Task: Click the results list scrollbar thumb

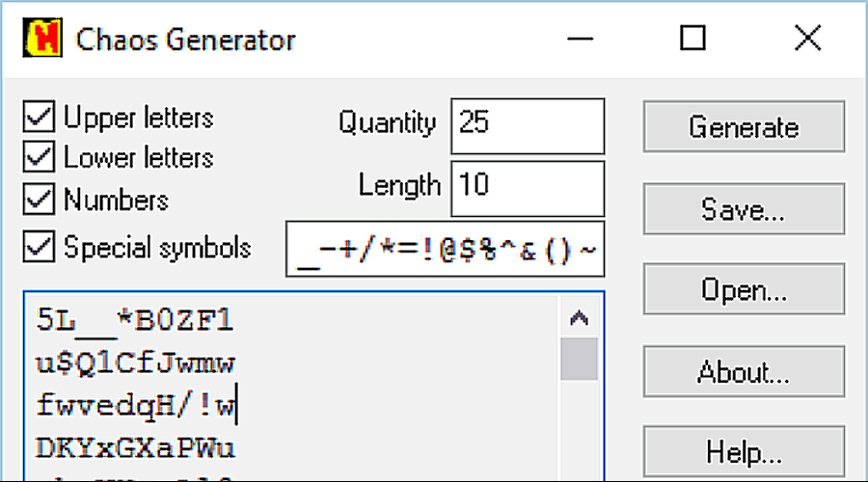Action: (580, 359)
